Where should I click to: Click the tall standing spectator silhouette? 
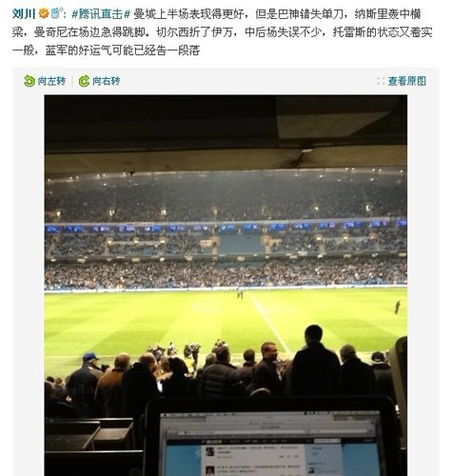314,360
